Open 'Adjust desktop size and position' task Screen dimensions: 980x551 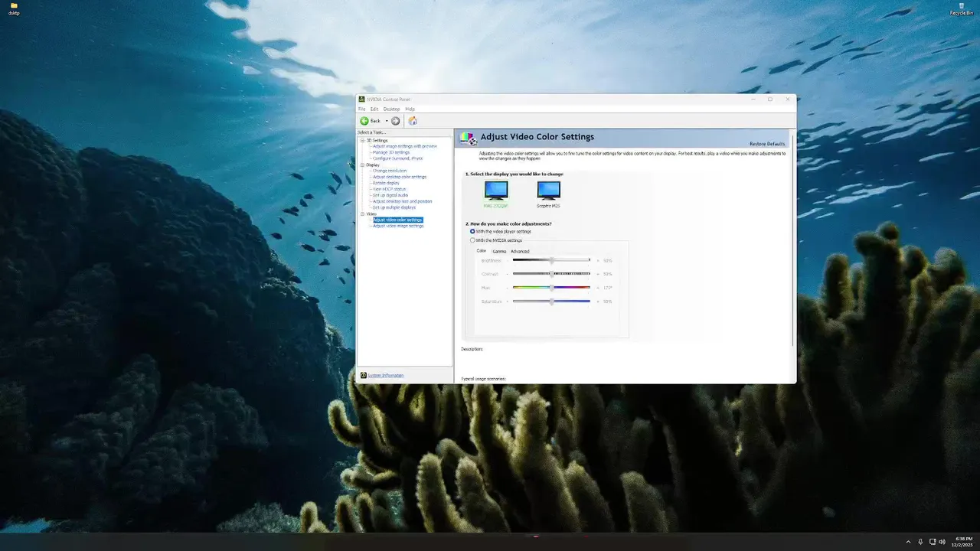click(x=403, y=201)
